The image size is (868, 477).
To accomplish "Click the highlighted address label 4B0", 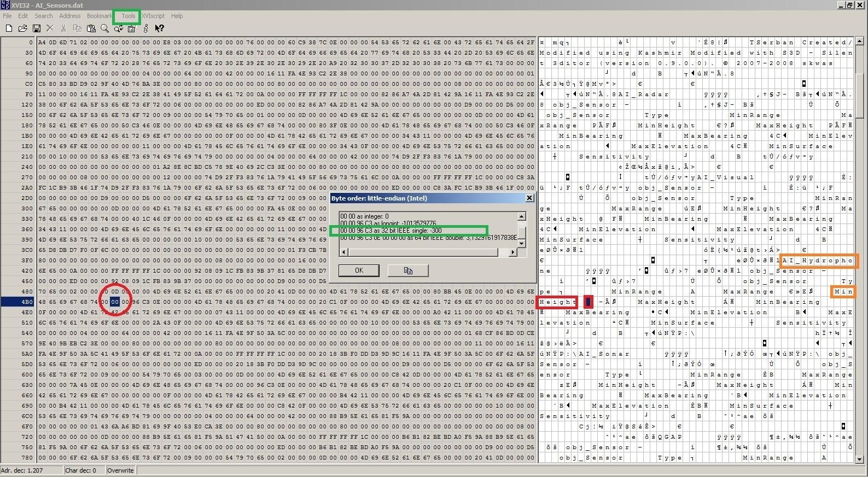I will (18, 302).
